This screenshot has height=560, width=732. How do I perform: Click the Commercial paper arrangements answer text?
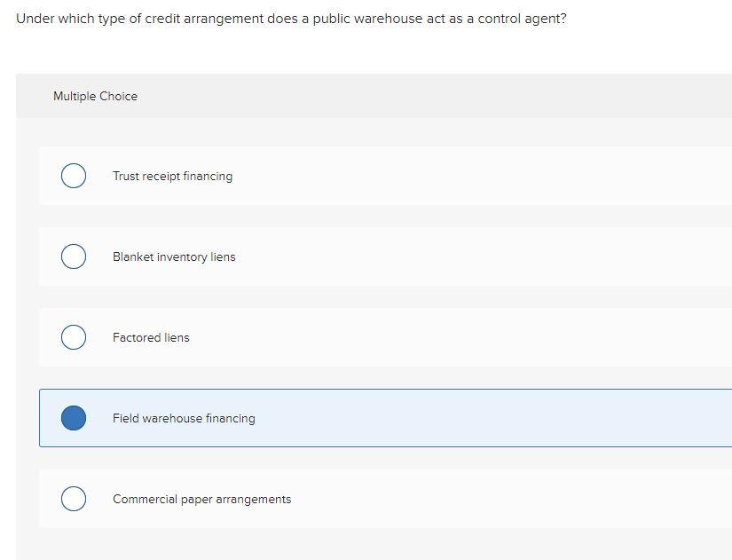201,499
